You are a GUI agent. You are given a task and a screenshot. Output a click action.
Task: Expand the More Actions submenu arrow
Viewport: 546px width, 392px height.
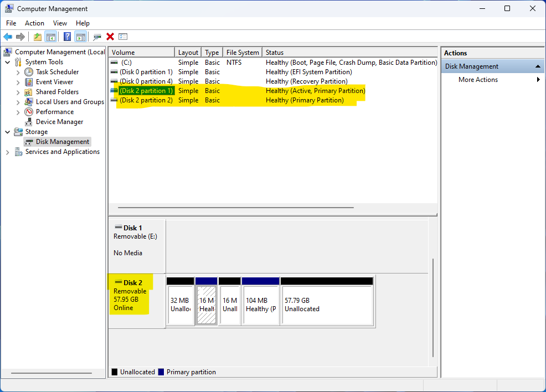coord(537,79)
